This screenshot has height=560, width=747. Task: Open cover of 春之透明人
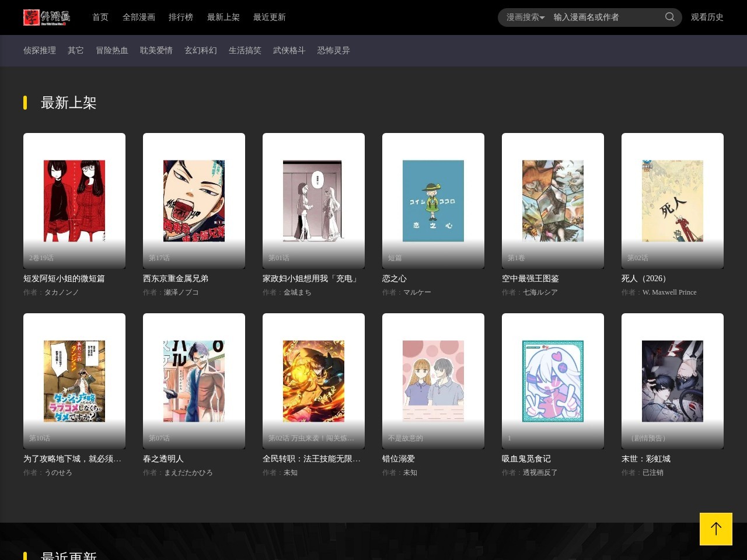pos(194,381)
